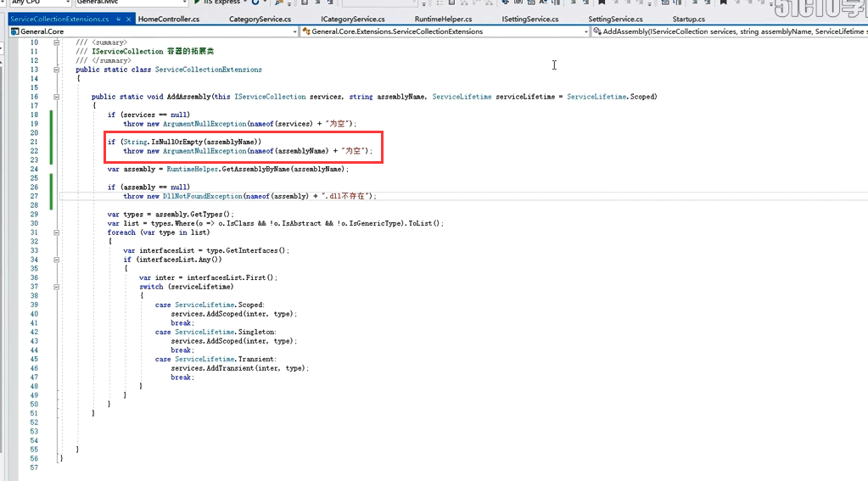Click "ServiceCollectionExtensions" in the class declaration
Screen dimensions: 868x481
209,70
